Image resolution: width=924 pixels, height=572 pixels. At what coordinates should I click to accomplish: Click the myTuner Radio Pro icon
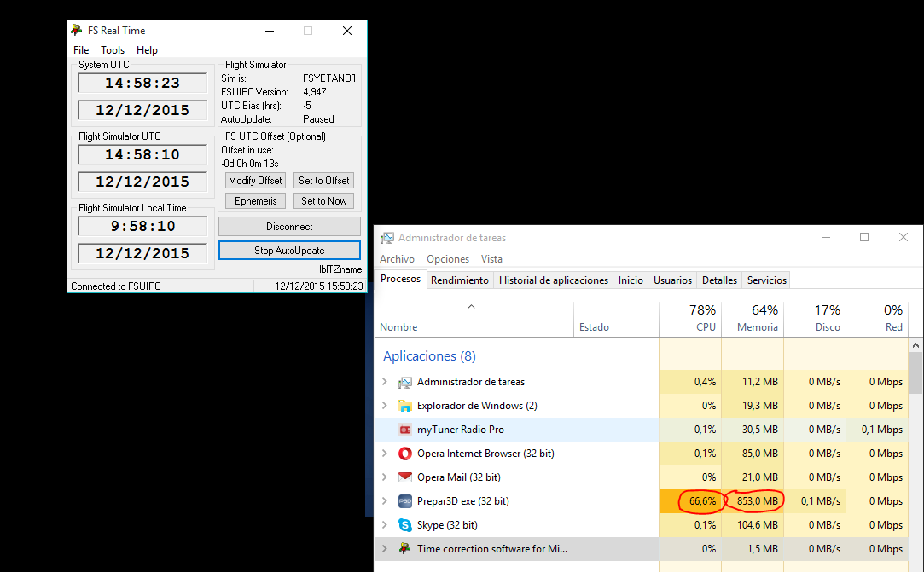click(405, 430)
